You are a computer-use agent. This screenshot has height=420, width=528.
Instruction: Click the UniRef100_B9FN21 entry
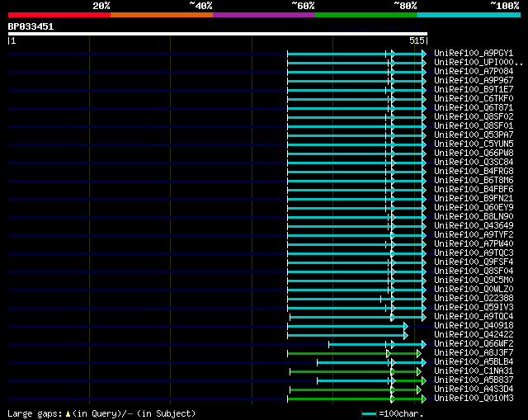[474, 199]
